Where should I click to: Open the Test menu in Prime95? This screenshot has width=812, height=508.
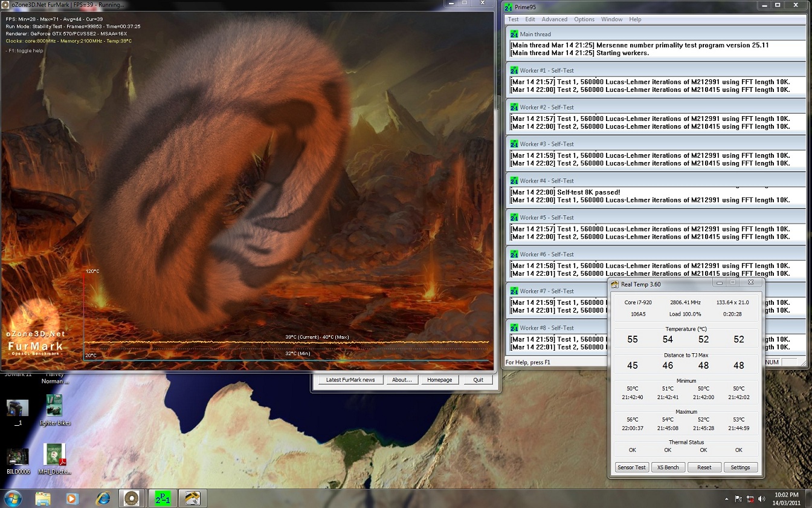(514, 19)
